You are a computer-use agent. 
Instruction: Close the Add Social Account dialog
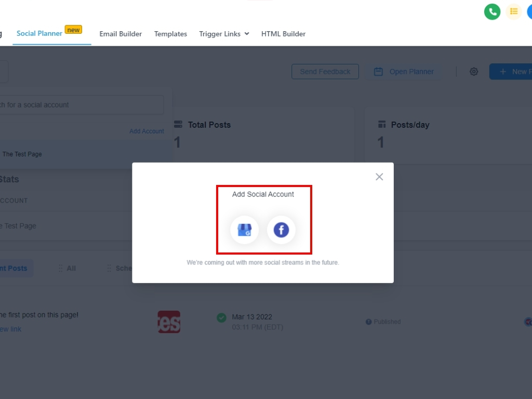click(x=379, y=177)
